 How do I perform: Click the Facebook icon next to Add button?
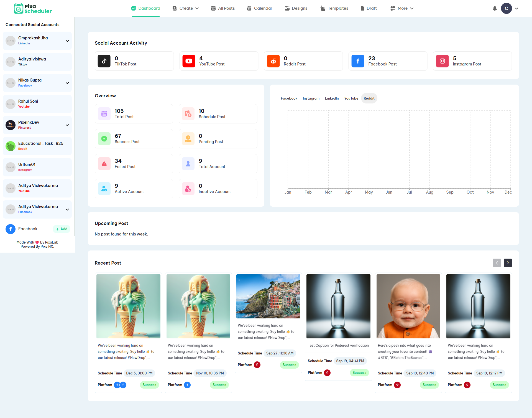(x=11, y=229)
